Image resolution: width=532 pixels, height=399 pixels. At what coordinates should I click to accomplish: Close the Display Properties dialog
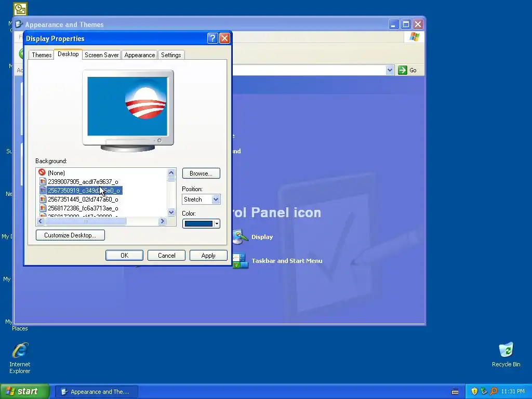click(224, 38)
